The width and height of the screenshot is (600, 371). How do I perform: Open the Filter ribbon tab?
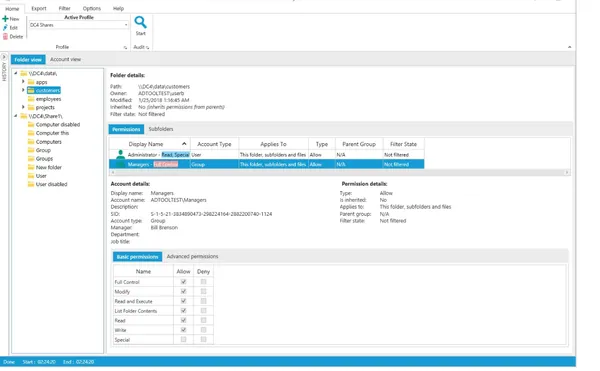click(64, 8)
